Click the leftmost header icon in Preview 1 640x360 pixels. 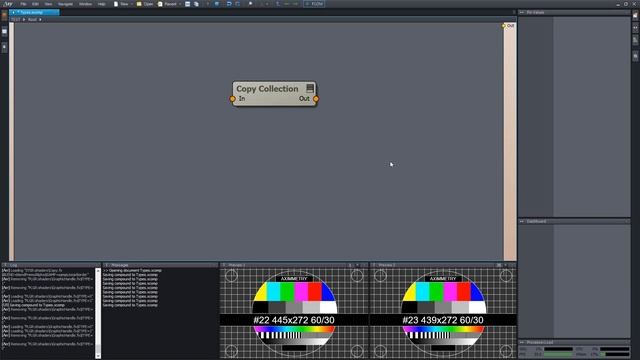click(350, 265)
